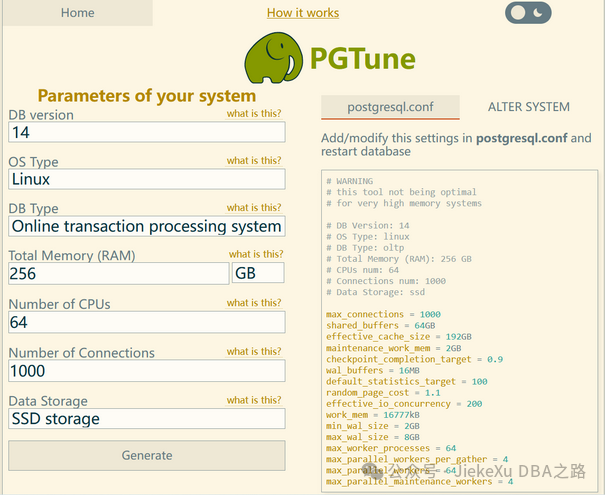Click the '# Data Storage: ssd' comment
This screenshot has width=605, height=495.
point(375,292)
